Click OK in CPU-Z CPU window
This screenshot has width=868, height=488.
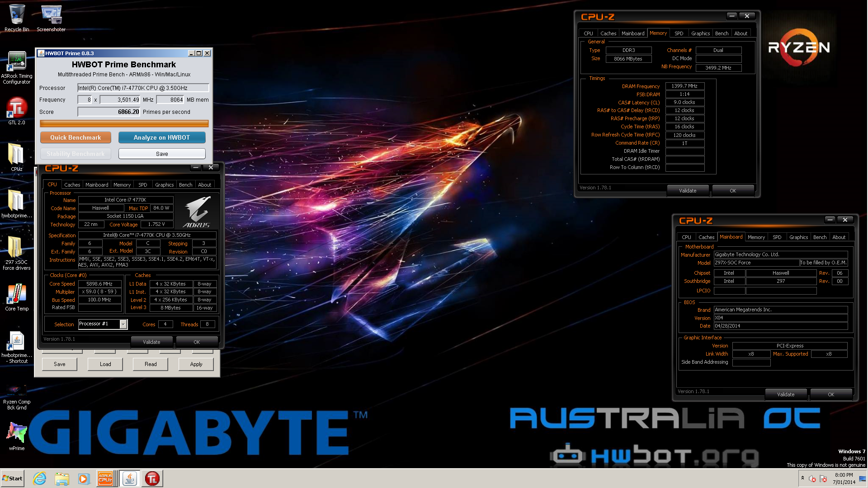pyautogui.click(x=197, y=342)
